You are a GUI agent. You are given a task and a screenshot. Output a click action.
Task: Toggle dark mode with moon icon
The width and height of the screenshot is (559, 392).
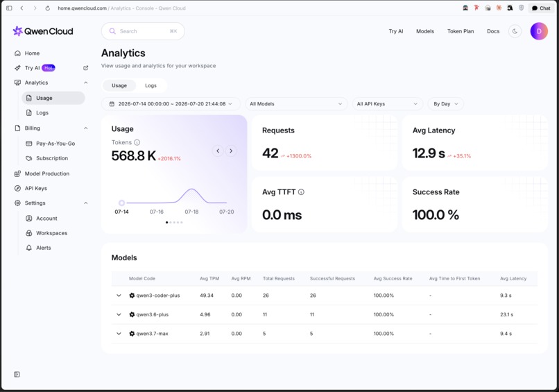point(515,31)
